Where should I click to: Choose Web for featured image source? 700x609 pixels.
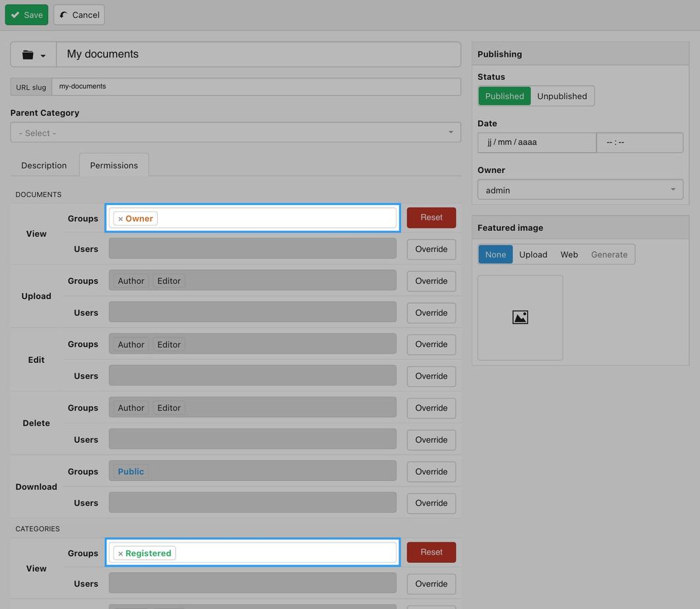[569, 255]
